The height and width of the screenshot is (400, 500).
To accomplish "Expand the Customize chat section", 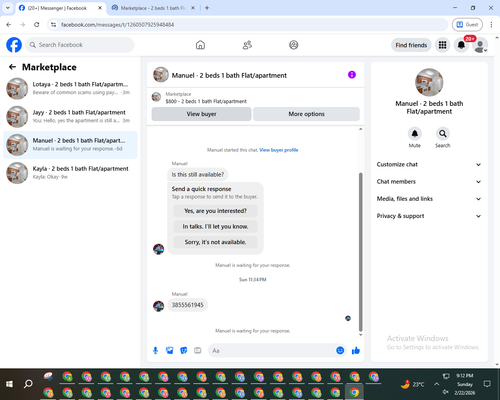I will click(x=429, y=164).
